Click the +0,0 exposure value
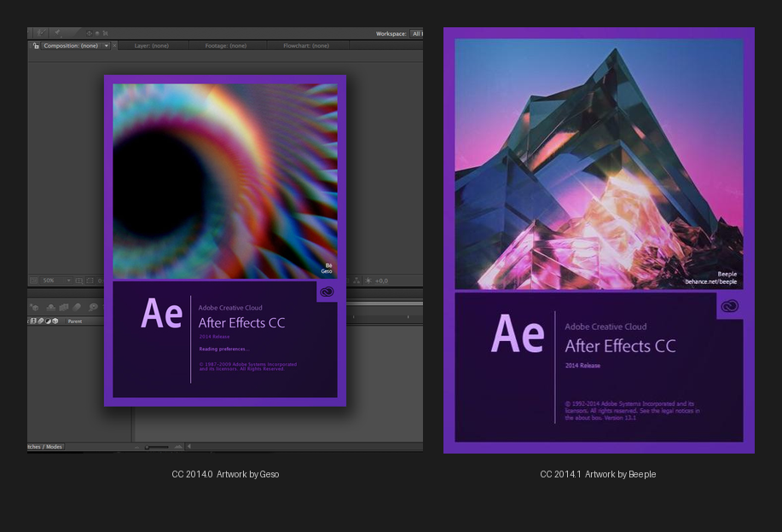Viewport: 782px width, 532px height. point(381,280)
